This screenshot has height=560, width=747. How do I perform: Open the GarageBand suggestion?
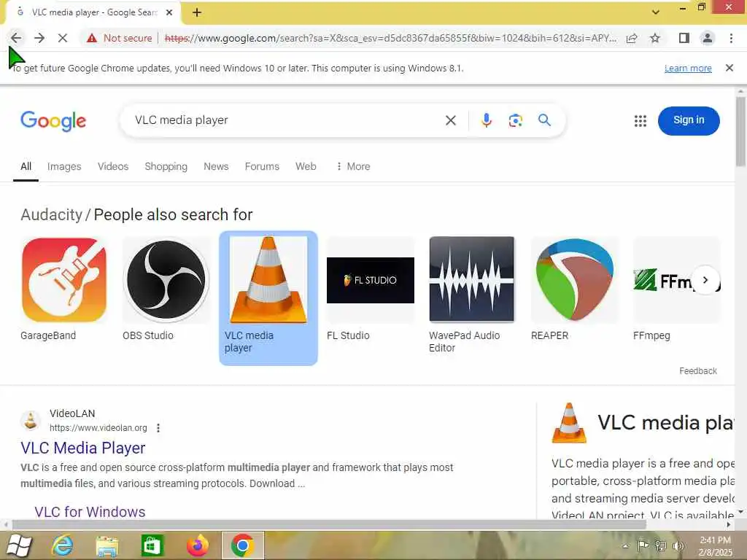coord(64,289)
